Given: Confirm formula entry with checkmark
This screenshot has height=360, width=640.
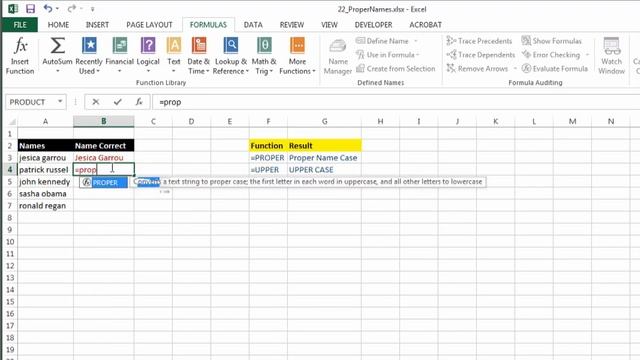Looking at the screenshot, I should pos(118,102).
